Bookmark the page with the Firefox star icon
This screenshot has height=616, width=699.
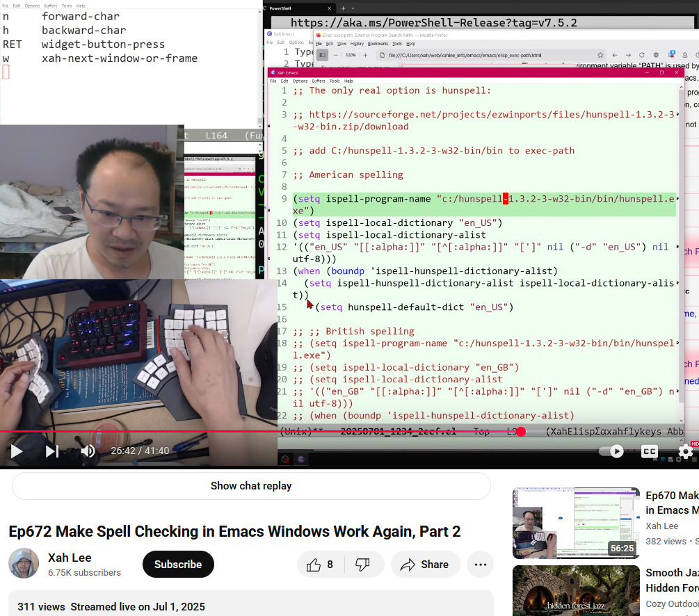tap(600, 55)
